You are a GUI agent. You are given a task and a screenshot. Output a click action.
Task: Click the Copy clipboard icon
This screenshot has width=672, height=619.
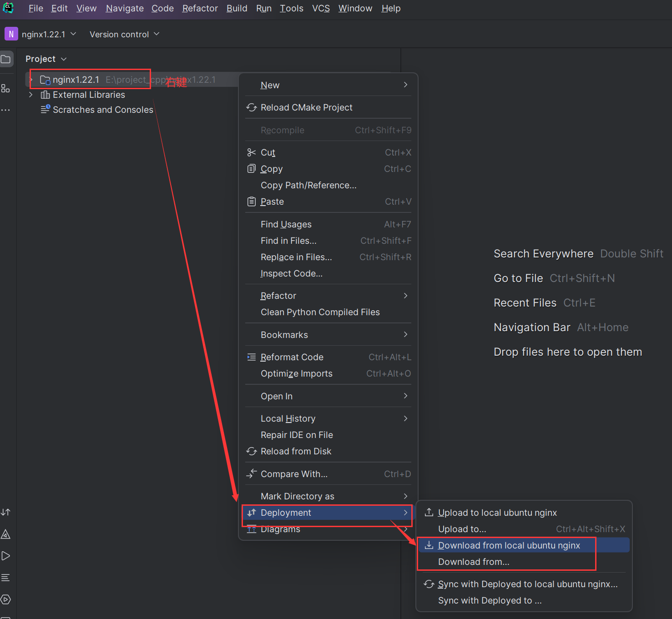pos(252,169)
